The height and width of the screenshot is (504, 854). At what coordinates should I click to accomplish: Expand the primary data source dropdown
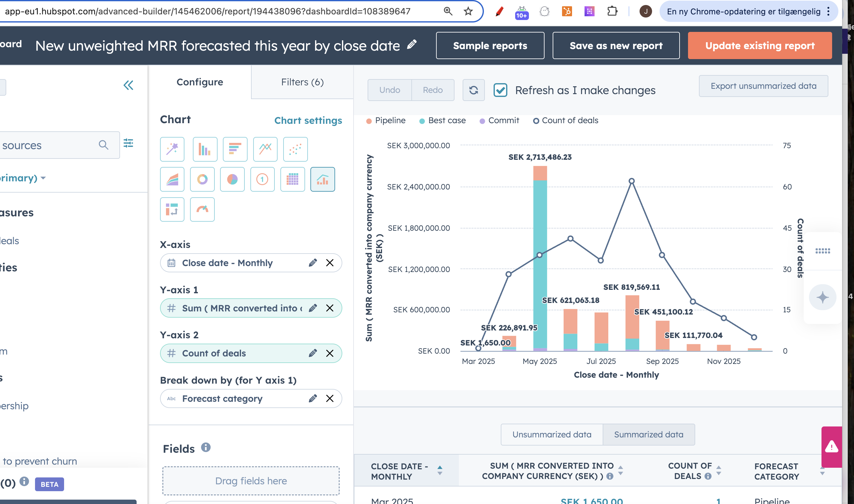(43, 178)
